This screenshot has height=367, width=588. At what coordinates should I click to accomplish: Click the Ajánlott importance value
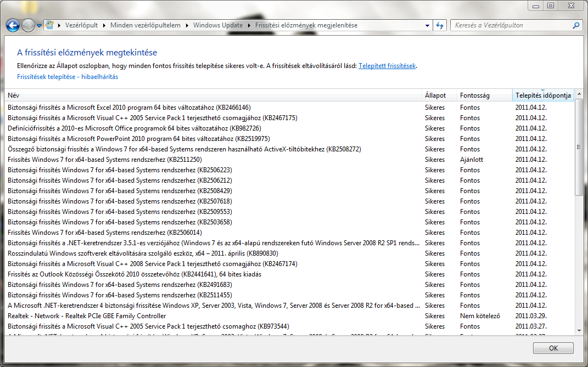coord(472,160)
